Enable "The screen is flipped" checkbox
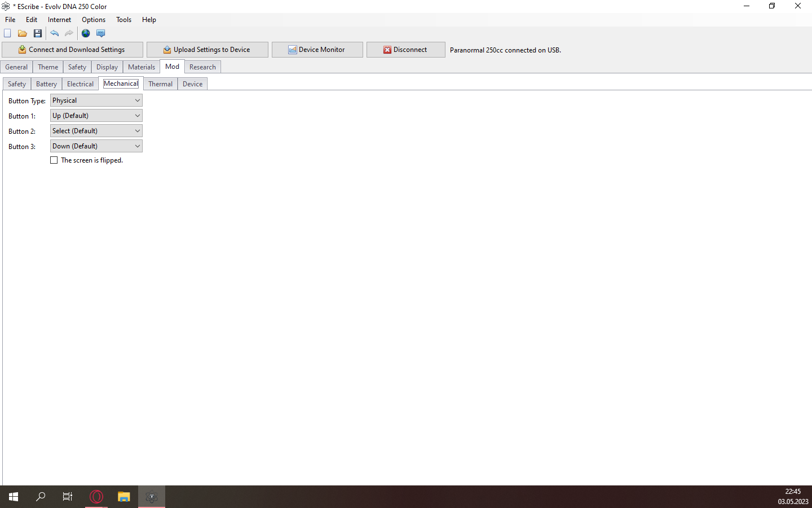The height and width of the screenshot is (508, 812). [x=54, y=160]
